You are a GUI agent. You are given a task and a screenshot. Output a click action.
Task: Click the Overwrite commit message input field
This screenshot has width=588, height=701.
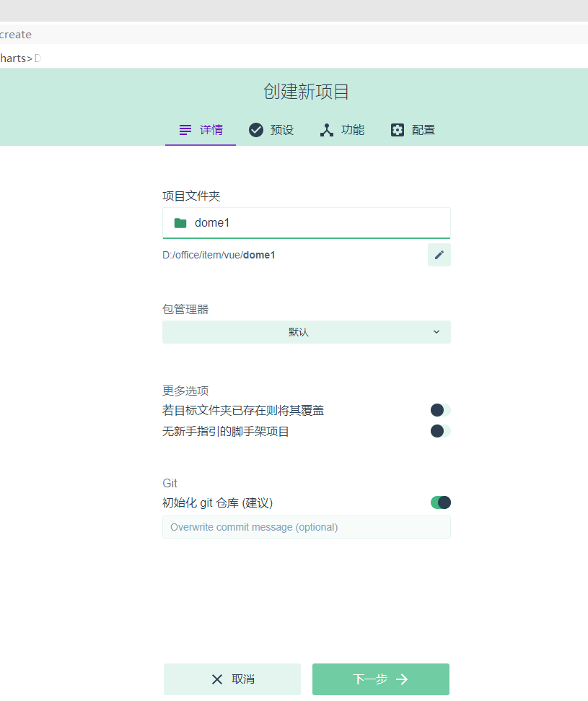tap(306, 527)
